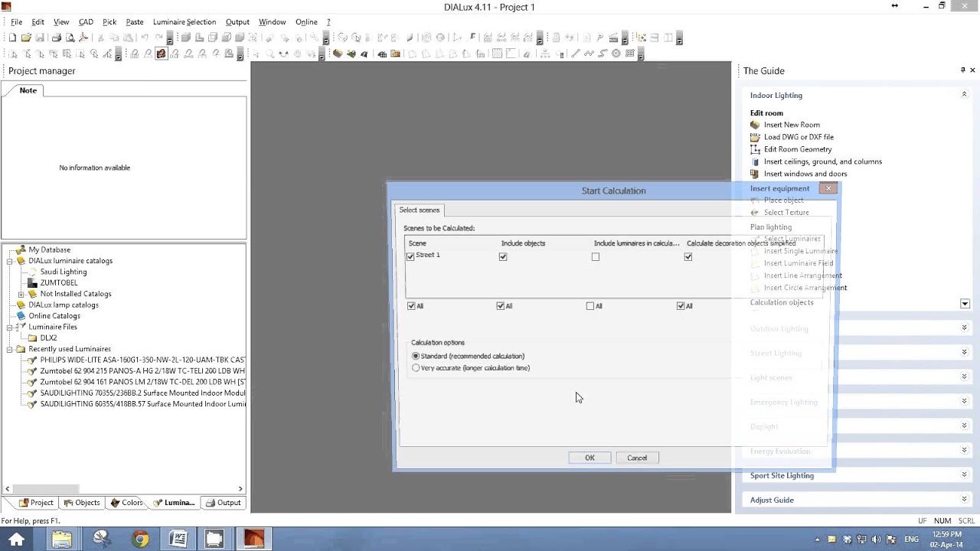Click the Save disk icon in toolbar

(39, 37)
